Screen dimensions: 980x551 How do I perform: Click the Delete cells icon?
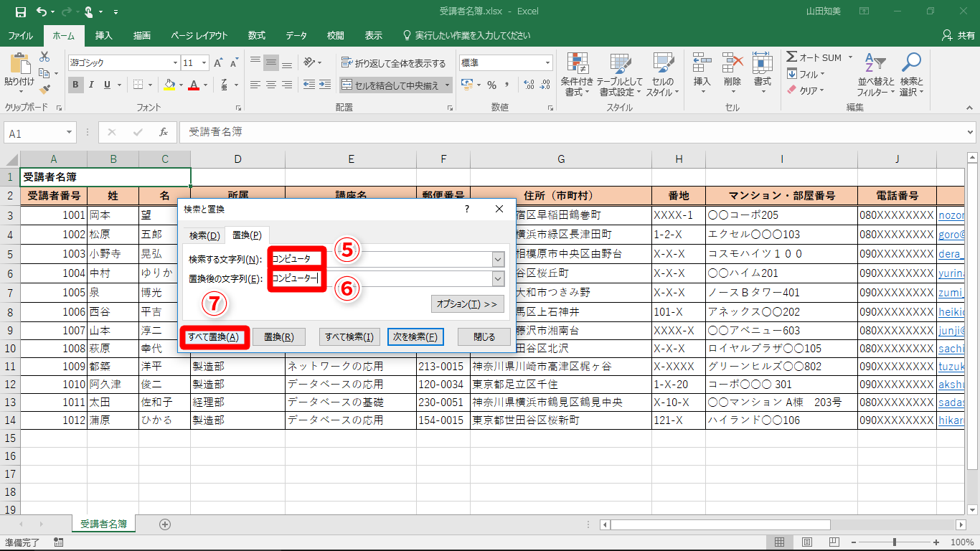[732, 63]
